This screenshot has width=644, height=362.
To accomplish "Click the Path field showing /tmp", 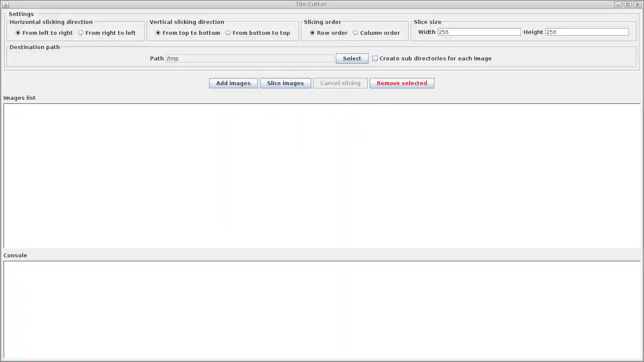I will pyautogui.click(x=249, y=58).
